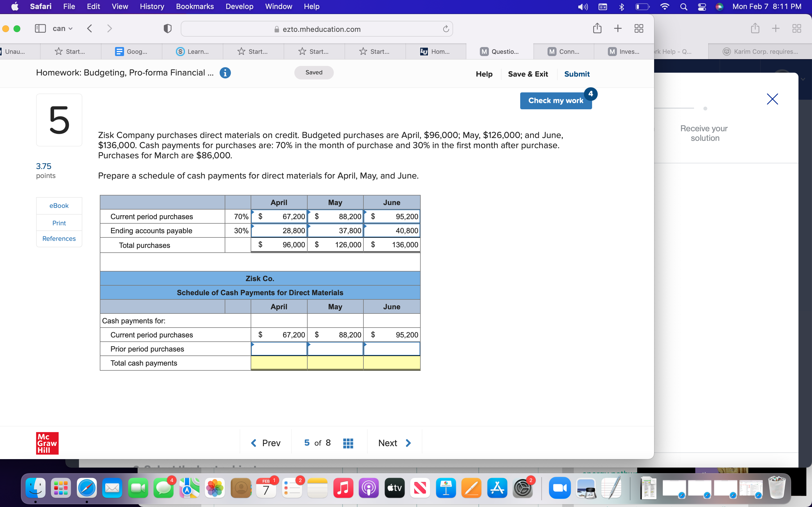Open Spotlight search from the menu bar
Screen dimensions: 812x507
(x=684, y=6)
